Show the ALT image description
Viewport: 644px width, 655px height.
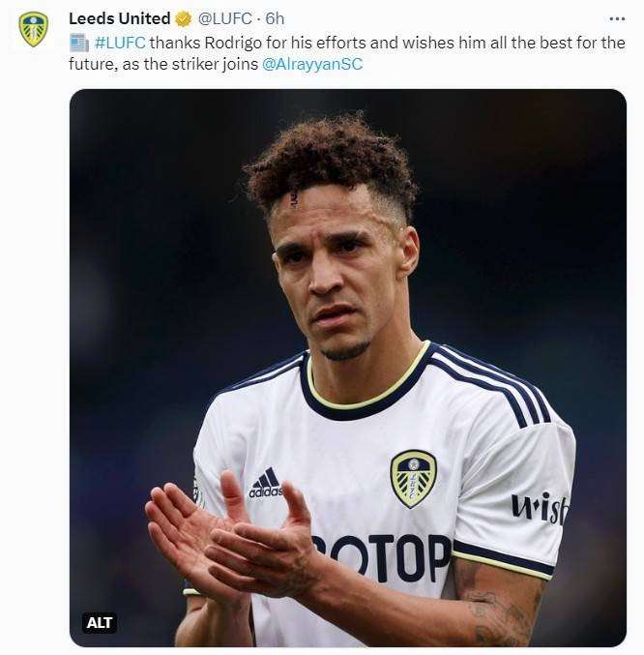[100, 622]
